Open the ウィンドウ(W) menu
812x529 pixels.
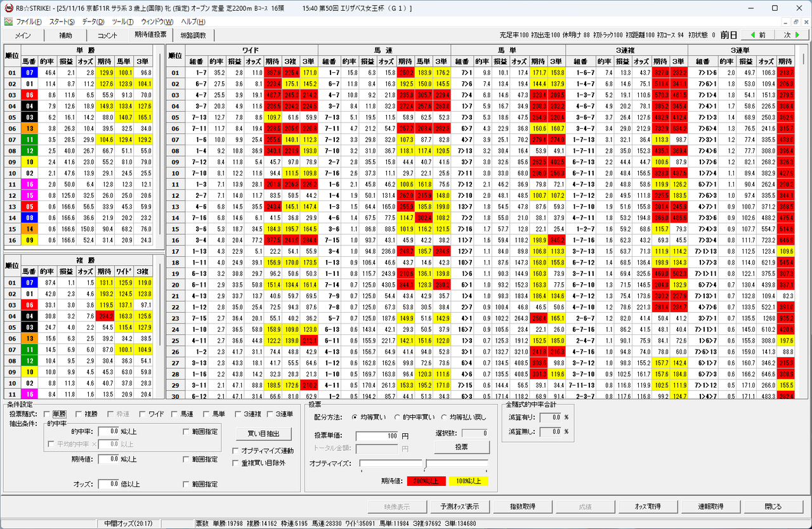[x=157, y=22]
